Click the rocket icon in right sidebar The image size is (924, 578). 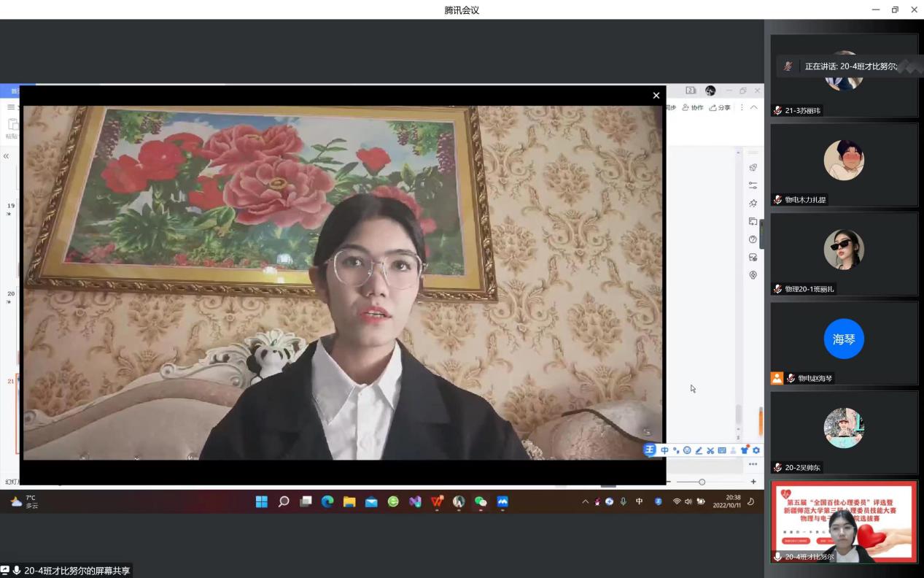click(753, 168)
